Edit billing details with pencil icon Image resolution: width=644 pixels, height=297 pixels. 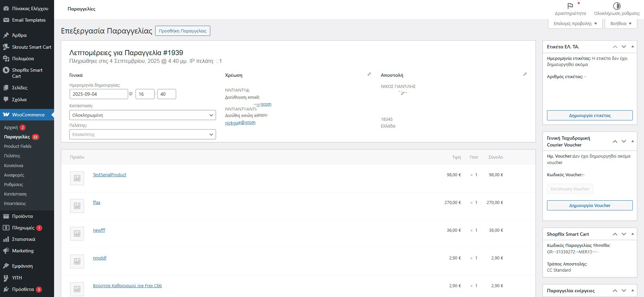coord(369,74)
